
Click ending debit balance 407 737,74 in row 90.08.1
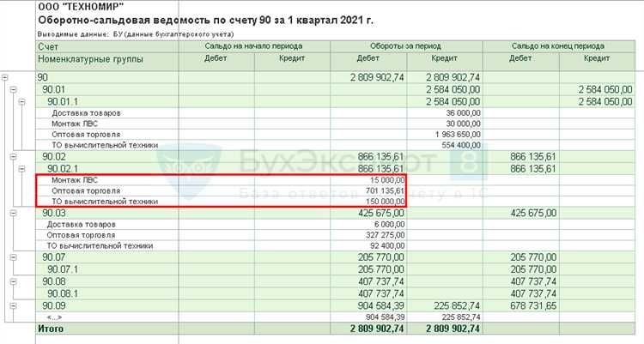pos(533,293)
